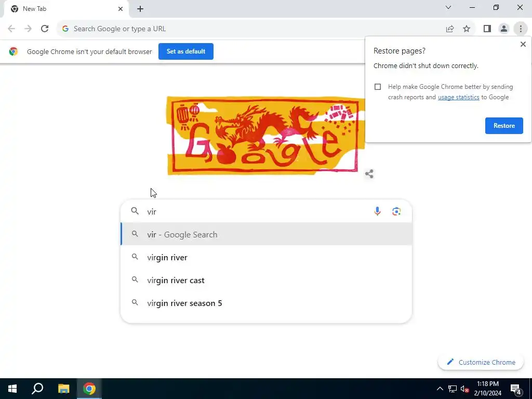Open the side panel icon
This screenshot has width=532, height=399.
pos(487,29)
